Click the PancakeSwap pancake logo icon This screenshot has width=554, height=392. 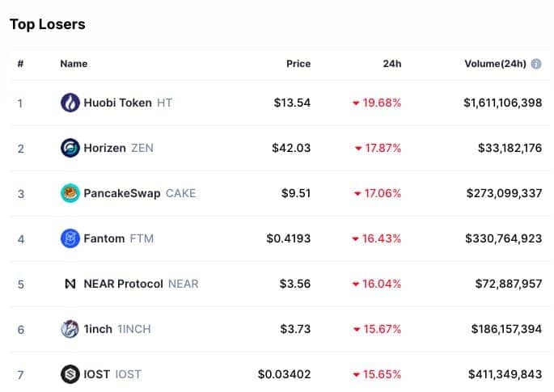tap(70, 193)
